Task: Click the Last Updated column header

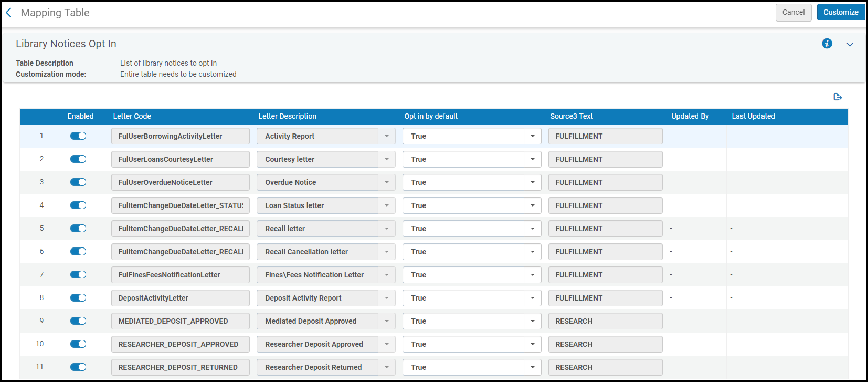Action: 754,116
